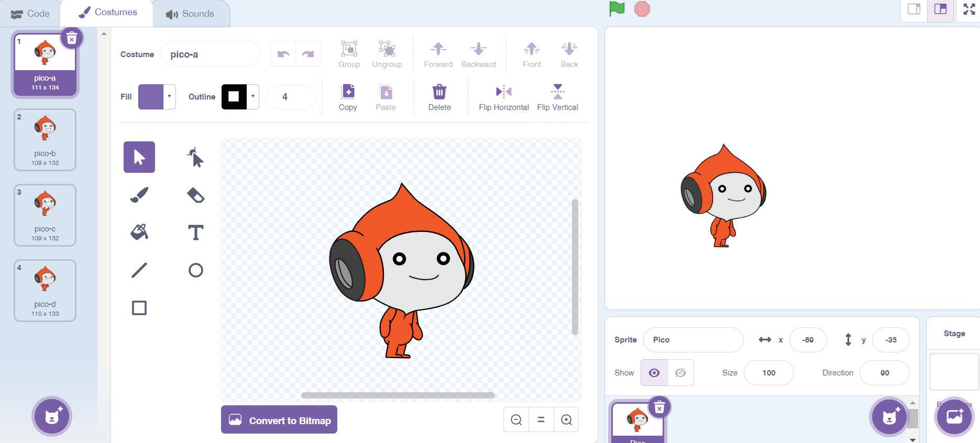Open the Fill color dropdown
Viewport: 980px width, 443px height.
coord(169,96)
